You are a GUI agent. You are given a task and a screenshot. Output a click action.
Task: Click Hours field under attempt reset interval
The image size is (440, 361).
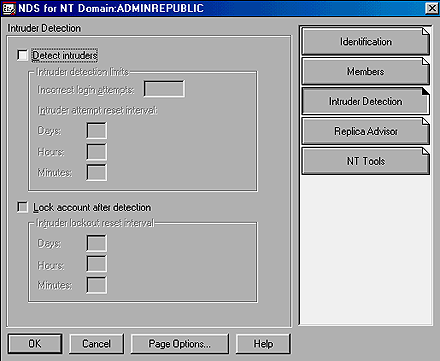coord(97,152)
